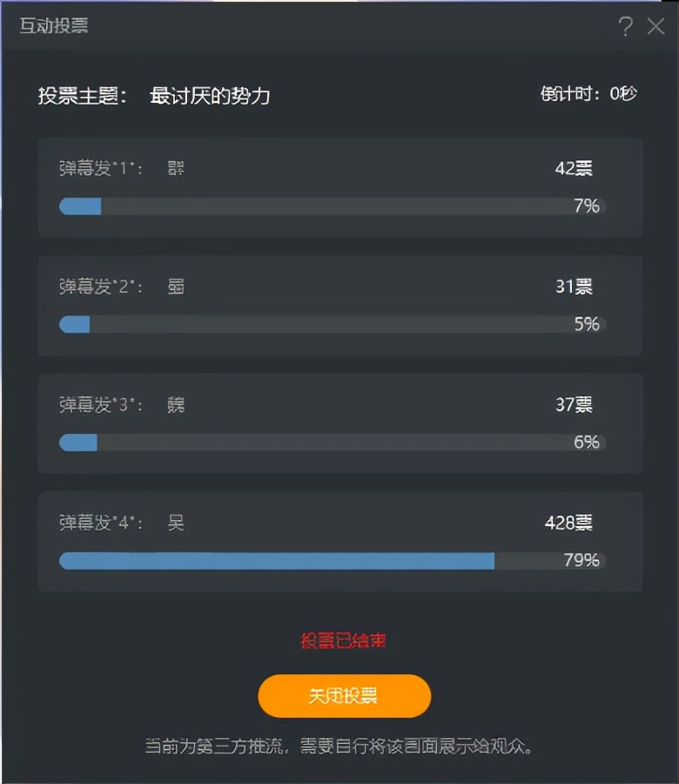Open the help question mark icon
Image resolution: width=679 pixels, height=784 pixels.
pyautogui.click(x=625, y=26)
